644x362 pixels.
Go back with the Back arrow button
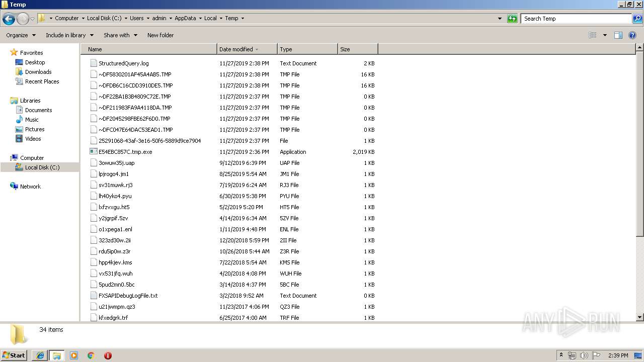click(x=9, y=19)
